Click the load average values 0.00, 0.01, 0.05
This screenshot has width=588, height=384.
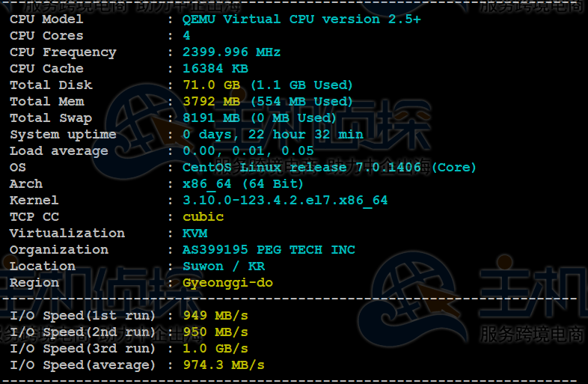(x=248, y=151)
